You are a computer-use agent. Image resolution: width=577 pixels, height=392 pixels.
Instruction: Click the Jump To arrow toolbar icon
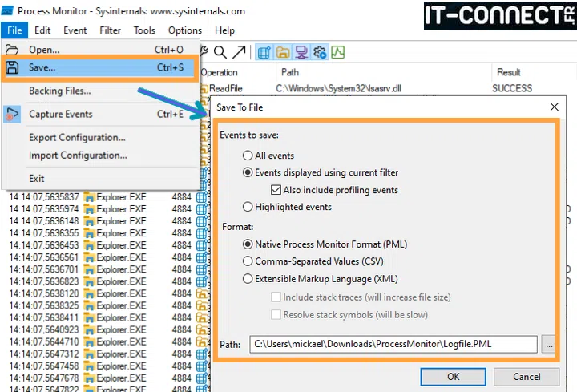tap(239, 52)
